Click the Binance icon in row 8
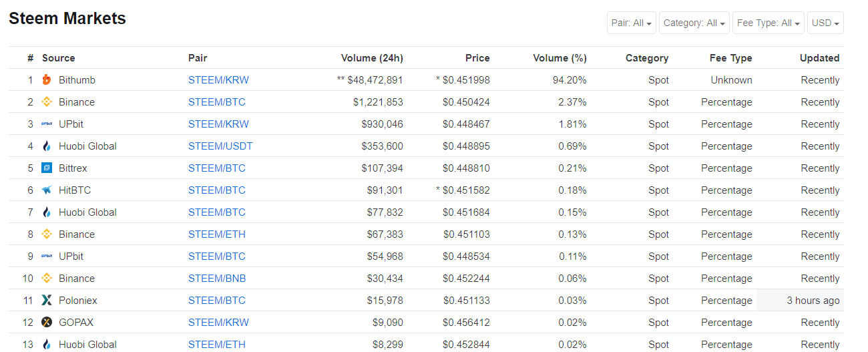 coord(47,234)
